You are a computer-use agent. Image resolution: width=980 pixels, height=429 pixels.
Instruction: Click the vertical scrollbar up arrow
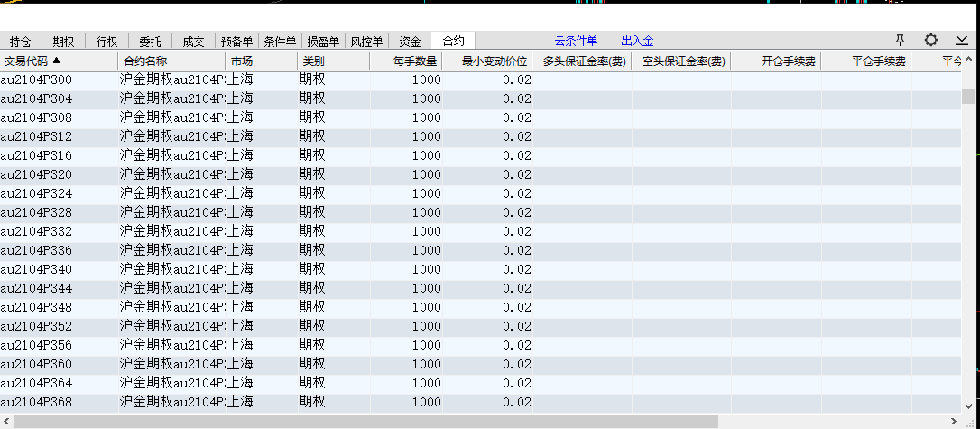[x=968, y=79]
